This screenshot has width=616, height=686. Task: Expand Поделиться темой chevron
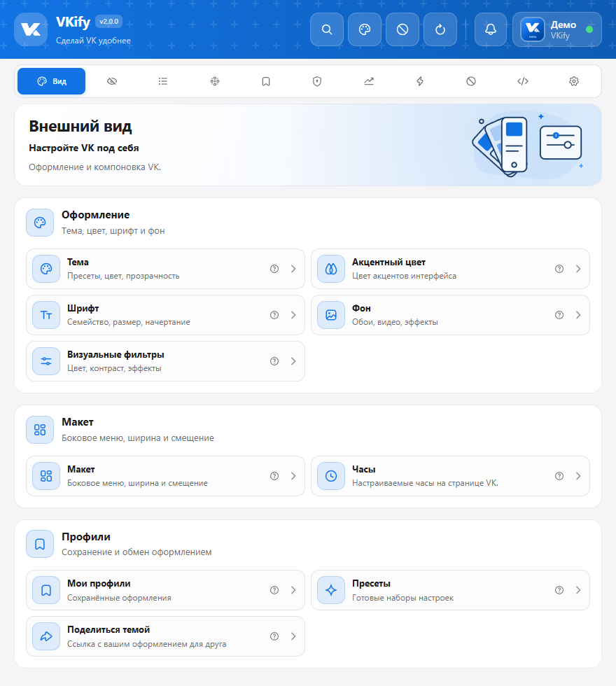point(293,636)
